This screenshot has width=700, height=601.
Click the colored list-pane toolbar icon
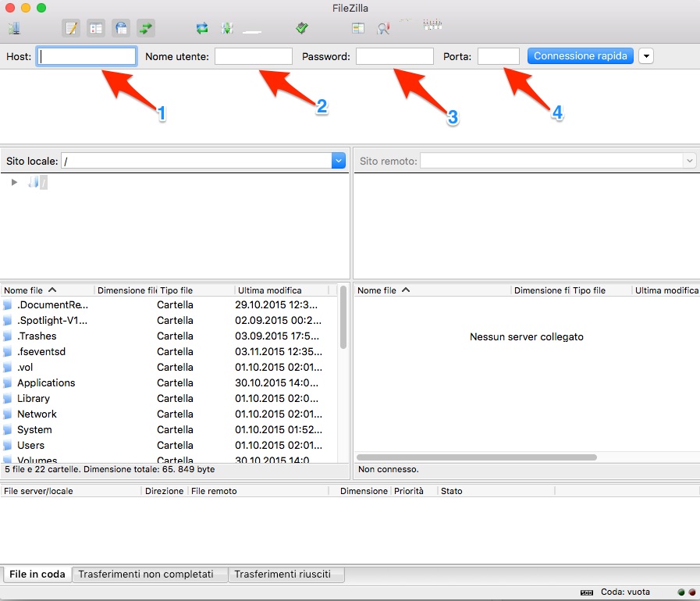(x=358, y=29)
